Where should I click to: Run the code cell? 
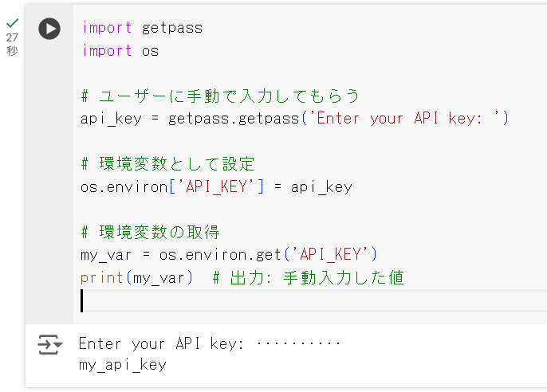click(x=49, y=29)
